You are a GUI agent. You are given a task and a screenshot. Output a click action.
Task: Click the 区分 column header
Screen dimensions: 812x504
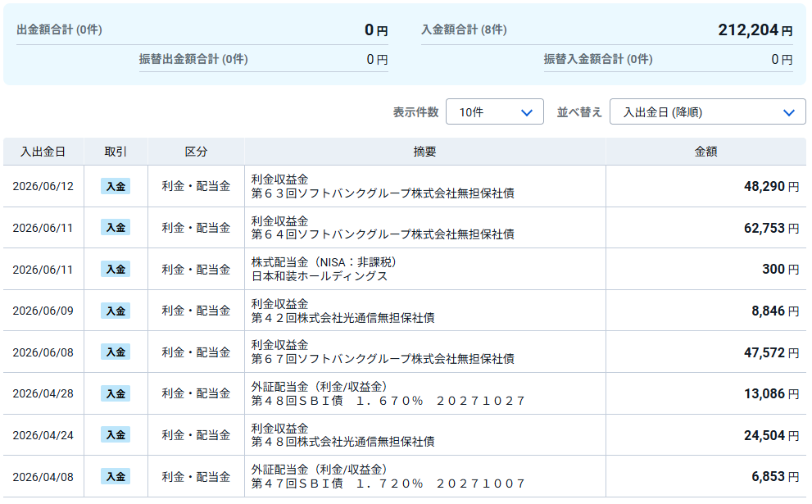[196, 152]
